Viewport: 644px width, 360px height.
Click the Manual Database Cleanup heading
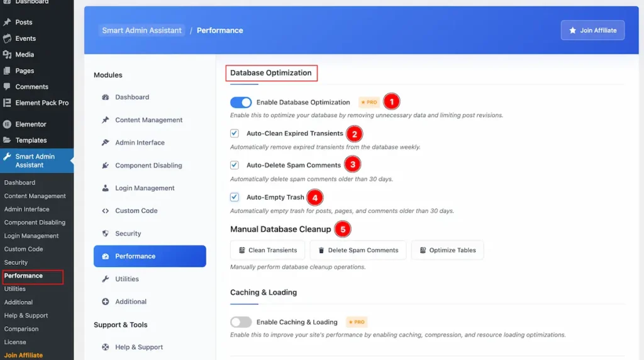280,229
